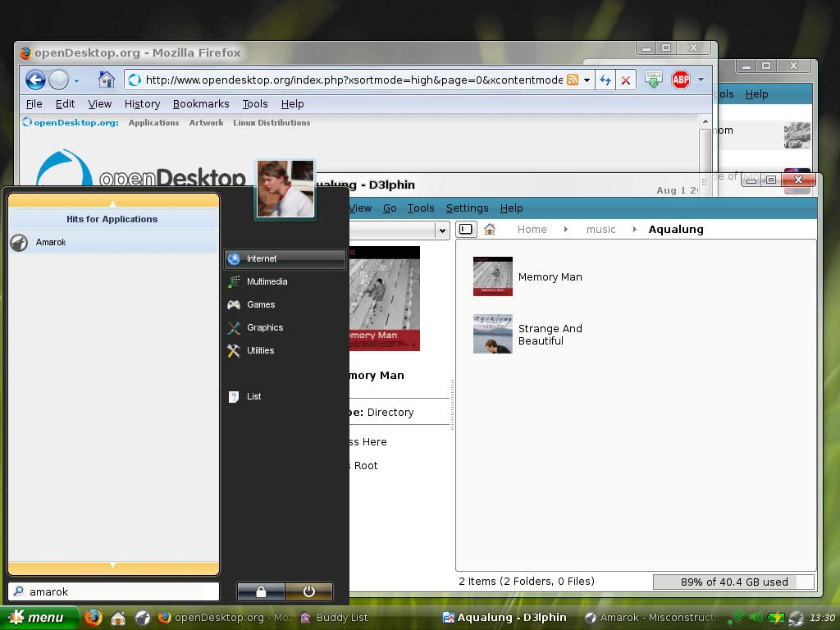Open Firefox File menu

point(34,104)
